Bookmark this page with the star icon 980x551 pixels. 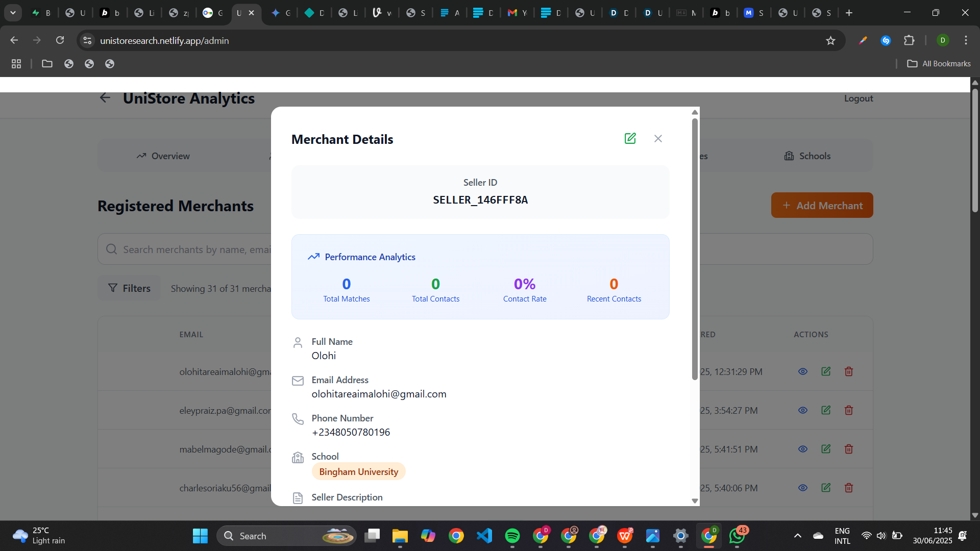tap(830, 40)
